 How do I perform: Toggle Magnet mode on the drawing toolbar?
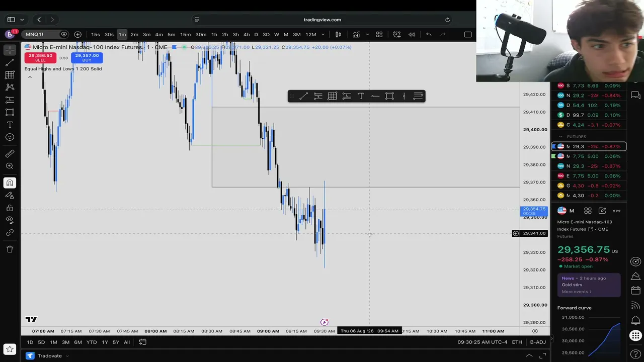tap(10, 183)
